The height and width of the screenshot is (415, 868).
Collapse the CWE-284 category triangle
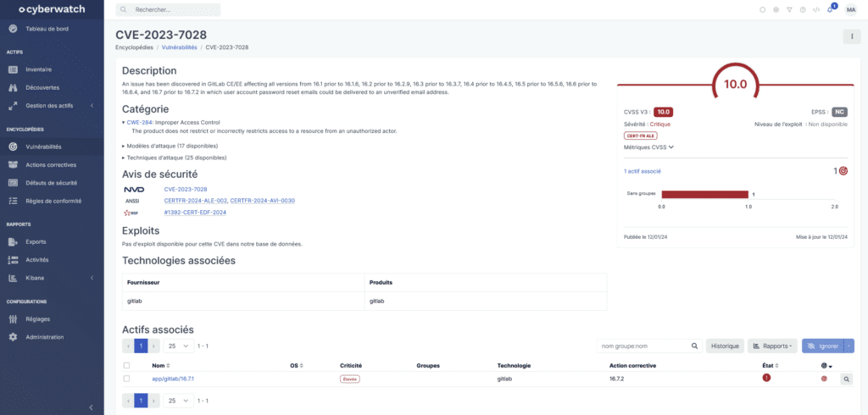[x=124, y=122]
